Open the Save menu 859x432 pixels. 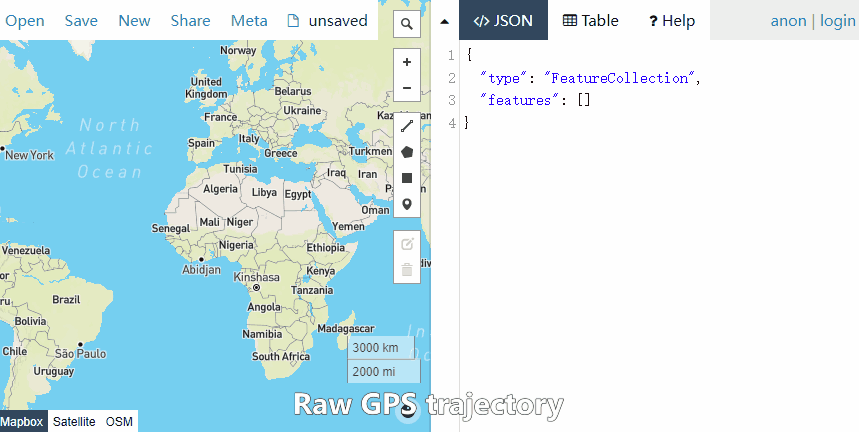coord(81,21)
